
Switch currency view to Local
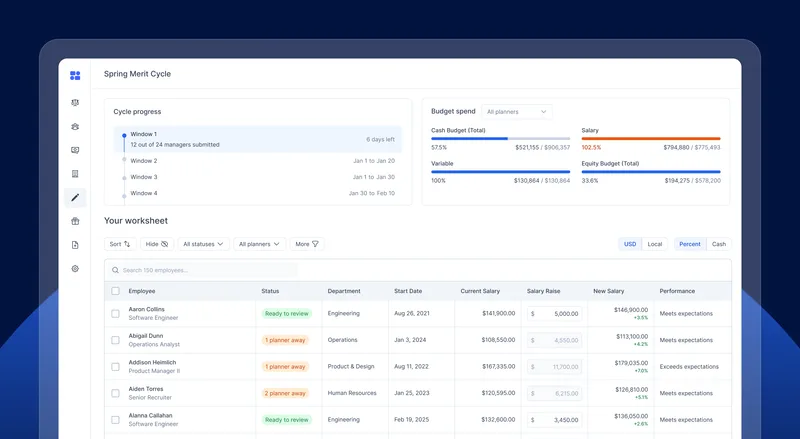point(655,244)
